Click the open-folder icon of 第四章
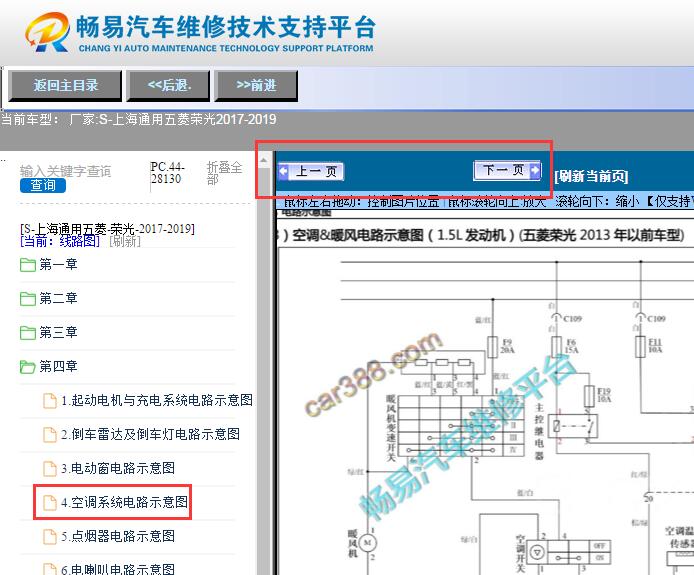694x575 pixels. point(28,367)
